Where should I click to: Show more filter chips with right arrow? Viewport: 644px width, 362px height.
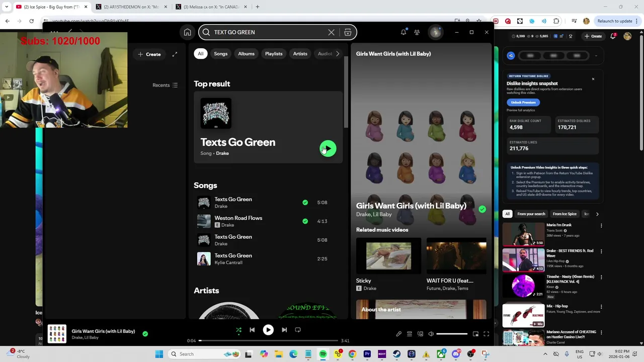point(338,54)
